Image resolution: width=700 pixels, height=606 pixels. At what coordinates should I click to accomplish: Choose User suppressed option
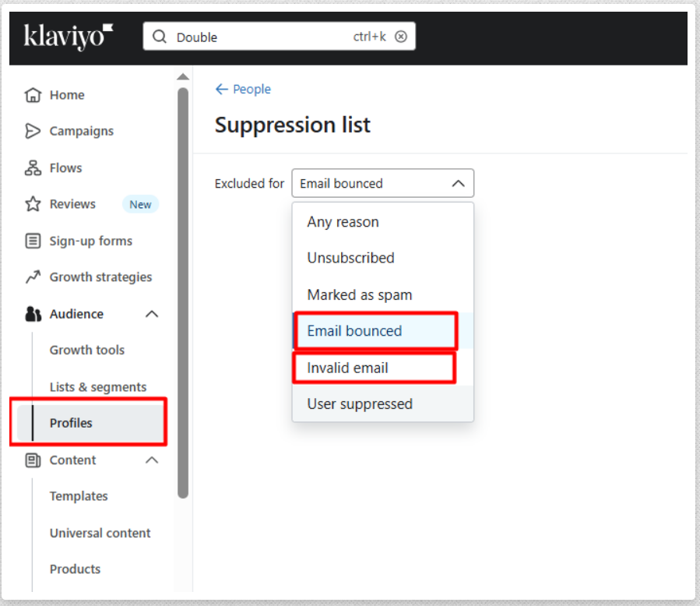coord(382,403)
